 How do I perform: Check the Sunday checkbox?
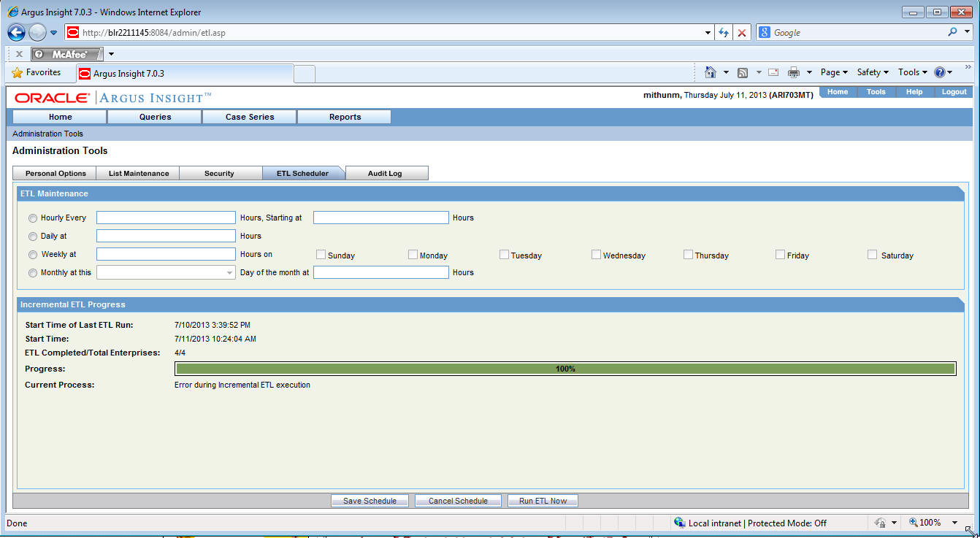point(321,255)
